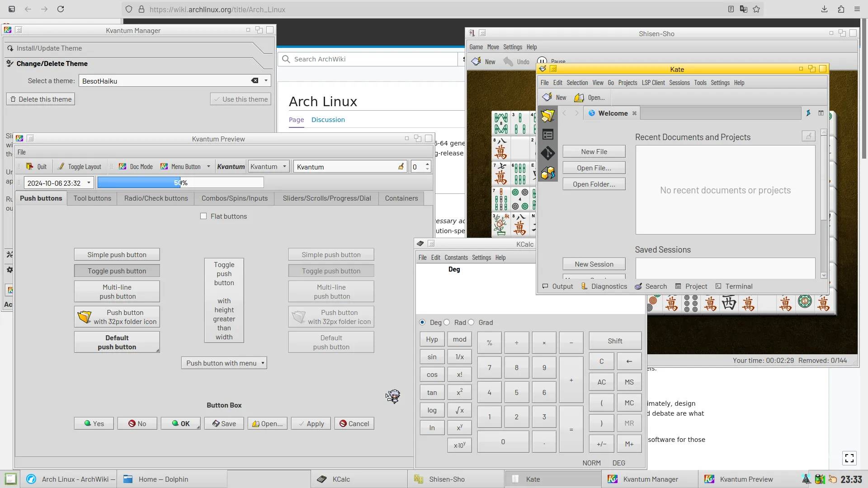Click the Undo icon in Shisen-Sho toolbar

(x=509, y=61)
